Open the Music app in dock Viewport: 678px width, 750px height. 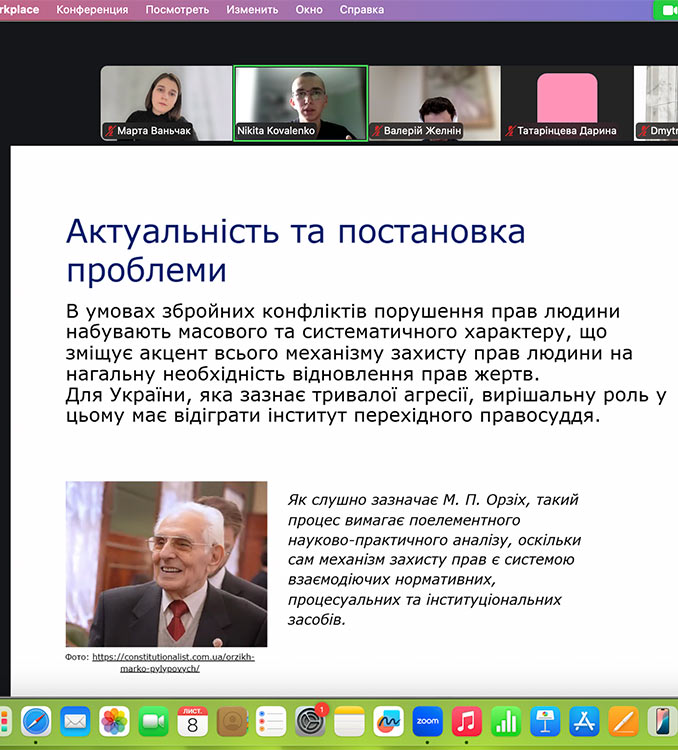466,720
